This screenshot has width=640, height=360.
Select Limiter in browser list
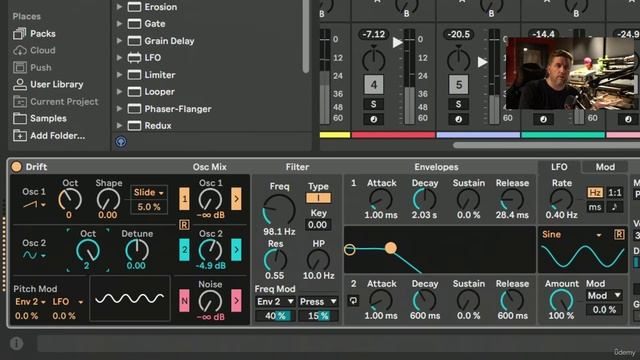(160, 75)
